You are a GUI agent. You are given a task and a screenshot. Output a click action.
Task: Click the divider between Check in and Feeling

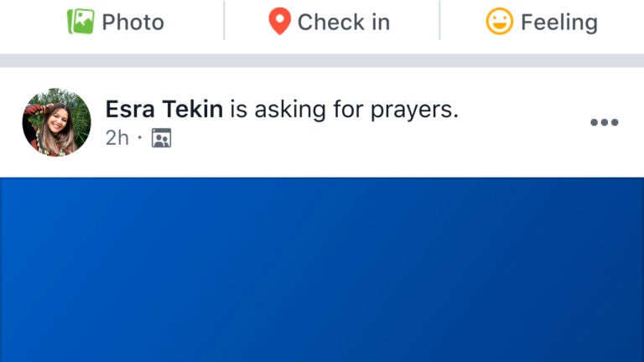click(x=439, y=20)
